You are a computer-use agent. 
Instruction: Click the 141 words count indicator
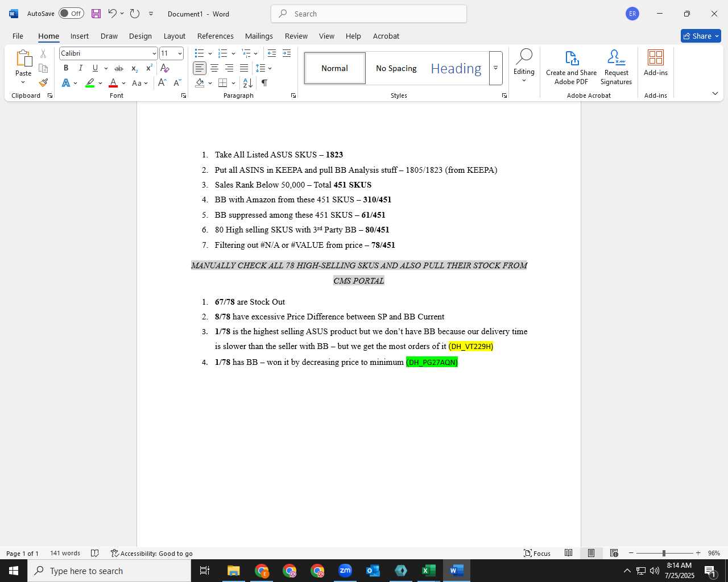[65, 553]
